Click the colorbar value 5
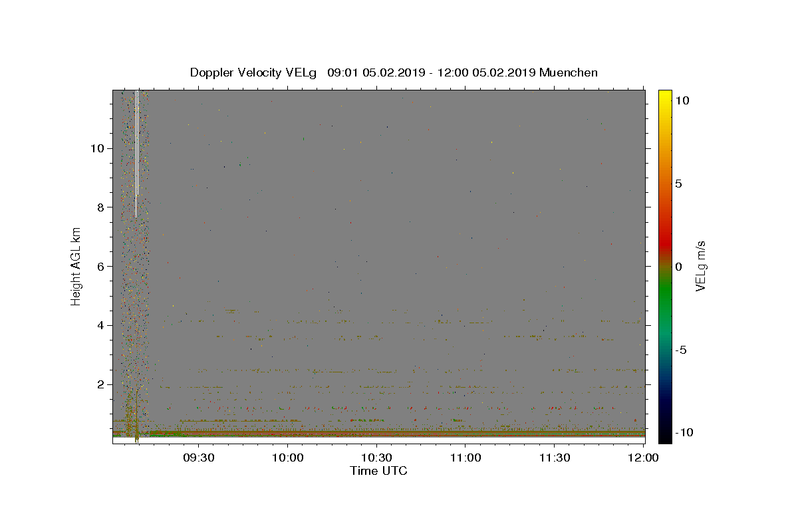This screenshot has width=798, height=532. tap(679, 184)
